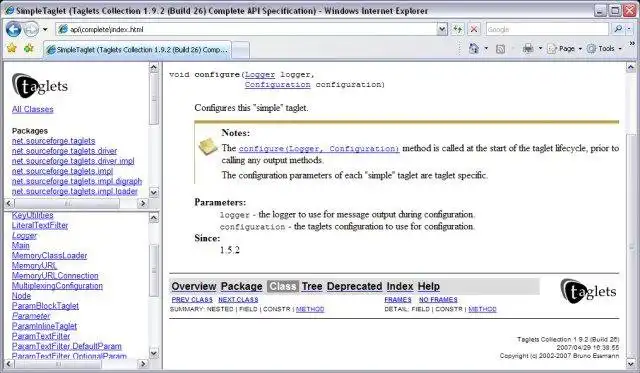Click the yellow Notes sticky icon
Image resolution: width=640 pixels, height=373 pixels.
[208, 147]
